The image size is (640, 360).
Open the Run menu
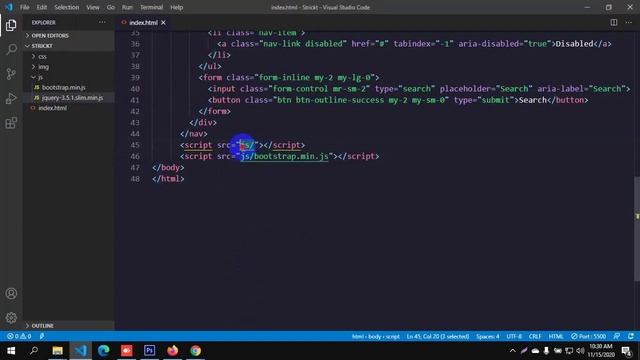(127, 7)
